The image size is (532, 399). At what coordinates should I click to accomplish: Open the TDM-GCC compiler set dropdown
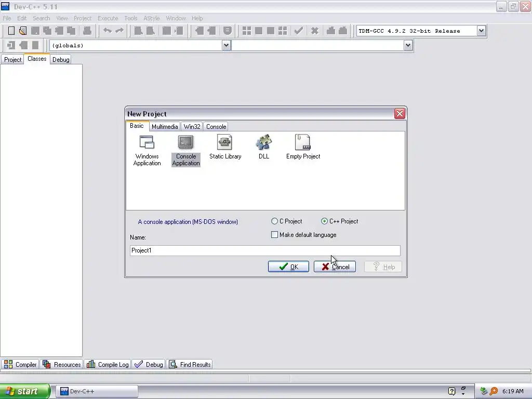481,31
